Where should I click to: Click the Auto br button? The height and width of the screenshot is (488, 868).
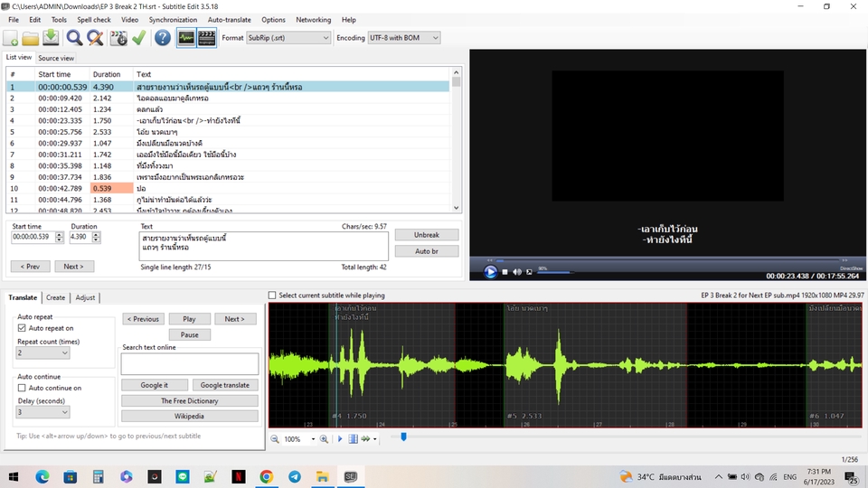click(x=426, y=251)
